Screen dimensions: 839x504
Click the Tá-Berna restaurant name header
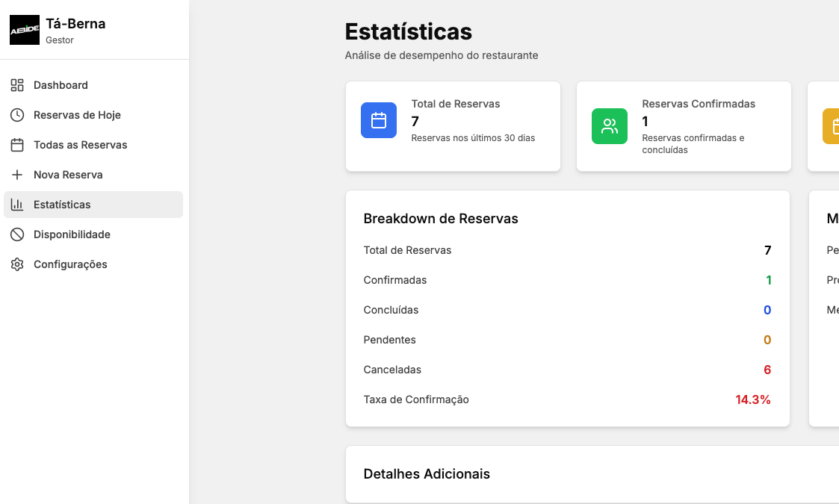75,24
